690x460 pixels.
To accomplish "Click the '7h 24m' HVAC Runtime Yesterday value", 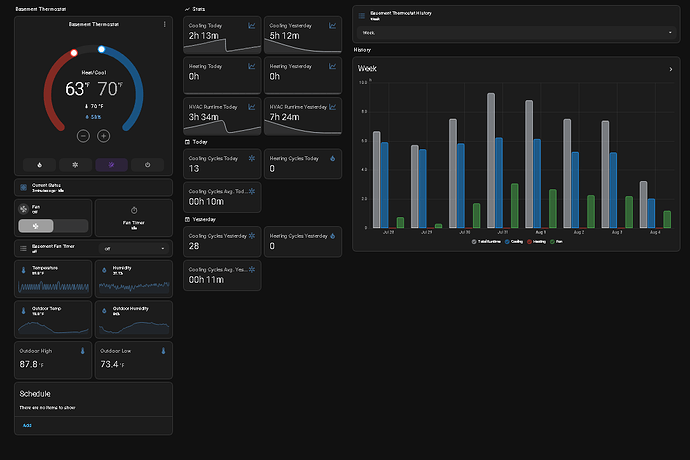I will click(284, 117).
